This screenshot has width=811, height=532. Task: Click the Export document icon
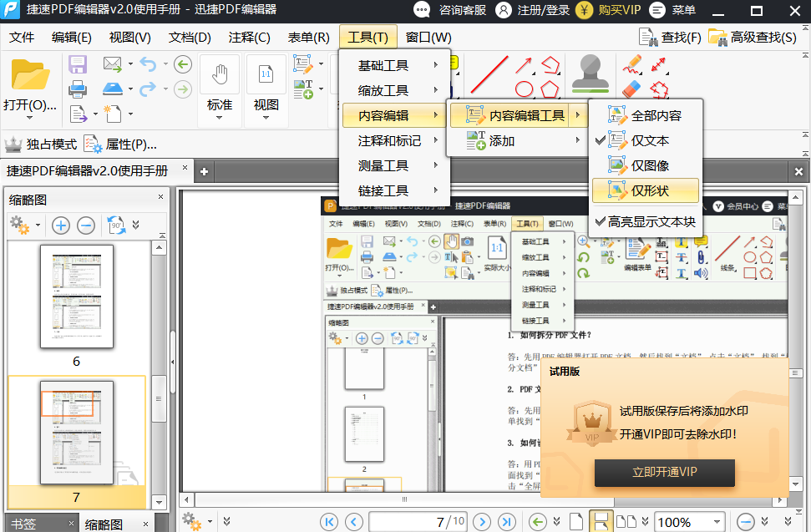tap(79, 114)
